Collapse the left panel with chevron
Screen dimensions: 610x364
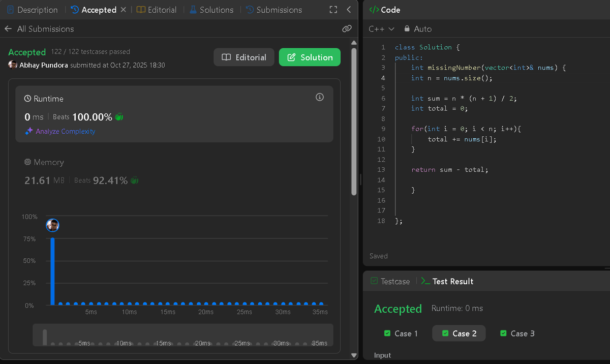(x=349, y=10)
